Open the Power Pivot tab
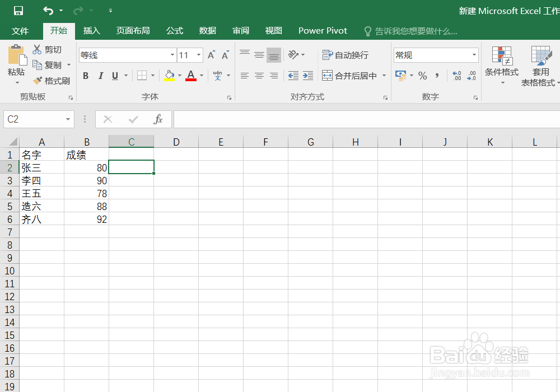560x392 pixels. click(x=323, y=31)
